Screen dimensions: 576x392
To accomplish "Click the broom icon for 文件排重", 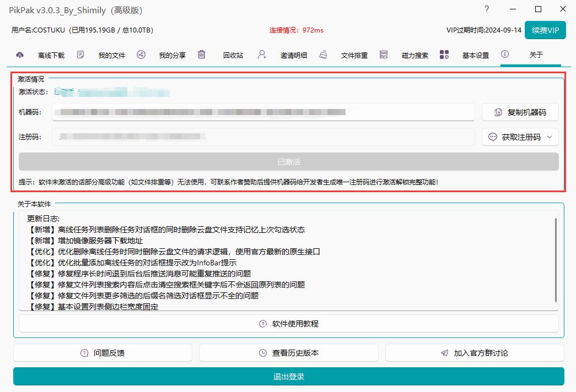I will (323, 55).
